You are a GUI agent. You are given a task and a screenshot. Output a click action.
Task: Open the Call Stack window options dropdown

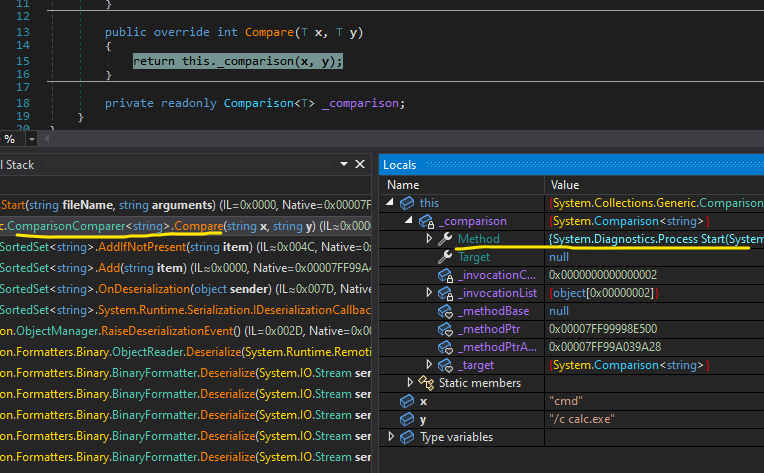[343, 164]
